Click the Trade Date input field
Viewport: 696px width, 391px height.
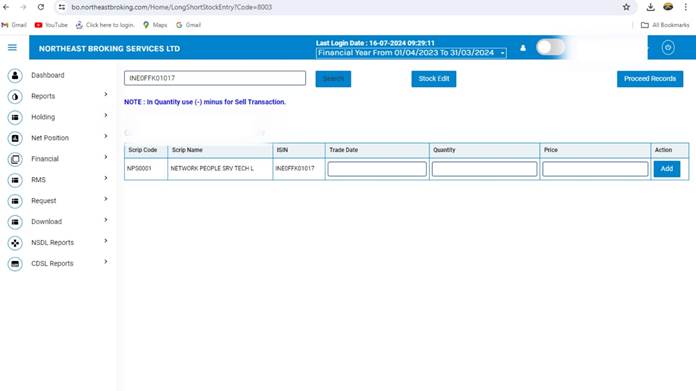point(377,169)
